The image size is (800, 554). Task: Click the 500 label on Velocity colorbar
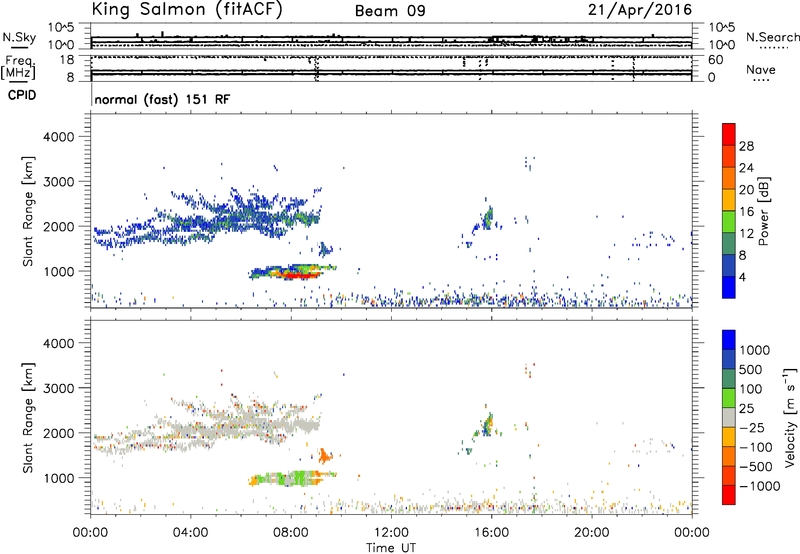pyautogui.click(x=753, y=369)
